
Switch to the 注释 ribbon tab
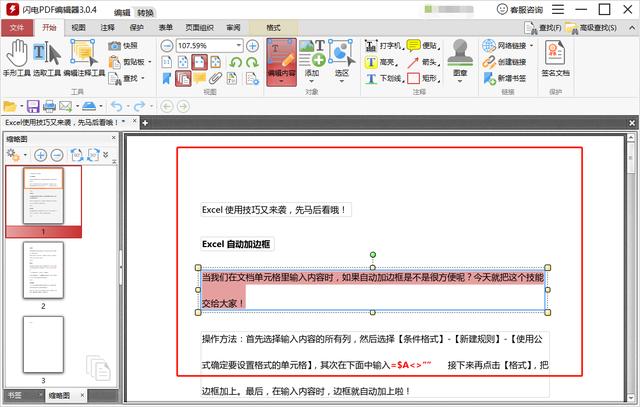(107, 28)
